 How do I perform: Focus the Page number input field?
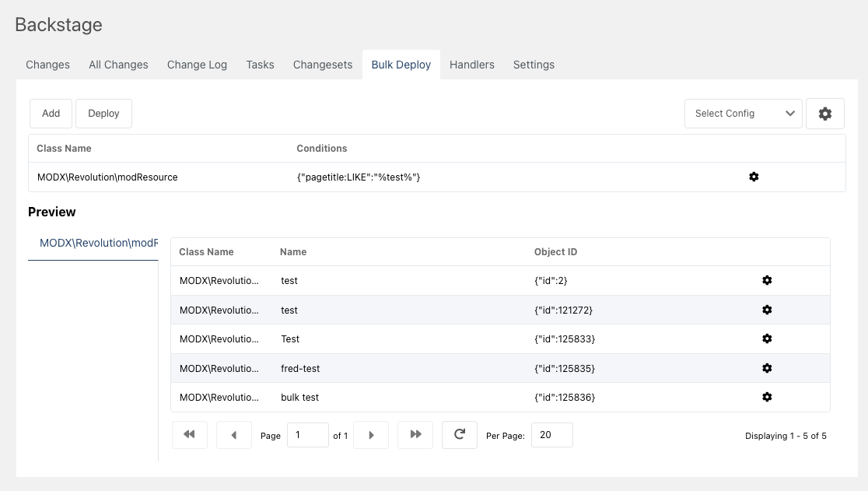click(308, 435)
